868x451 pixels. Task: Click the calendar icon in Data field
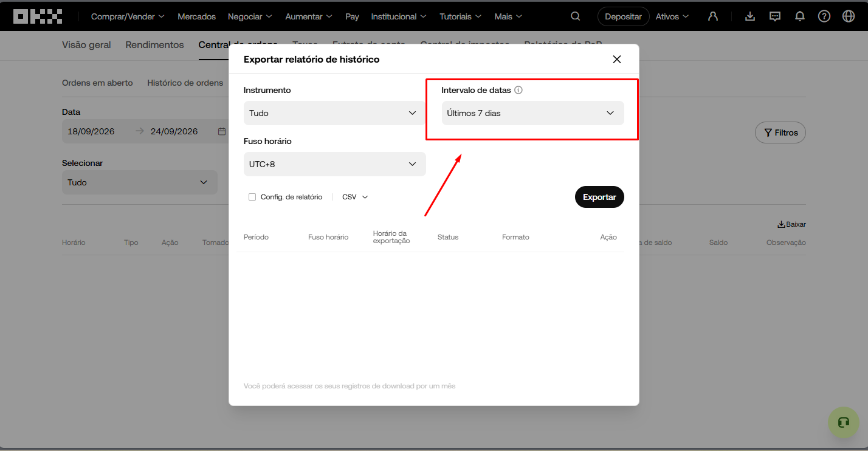[x=222, y=131]
